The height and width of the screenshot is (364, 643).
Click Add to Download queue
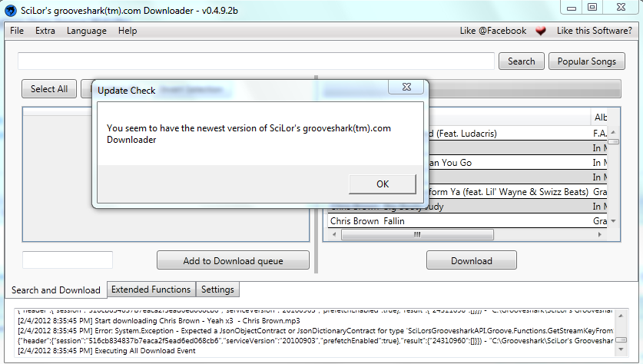(233, 260)
